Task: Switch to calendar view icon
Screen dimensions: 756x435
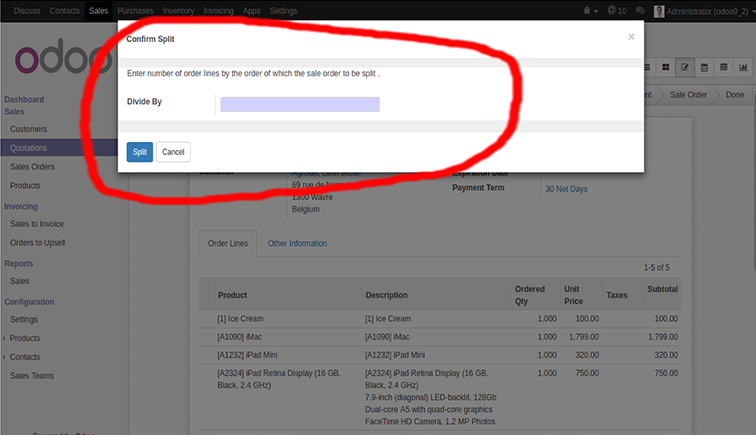Action: [x=704, y=68]
